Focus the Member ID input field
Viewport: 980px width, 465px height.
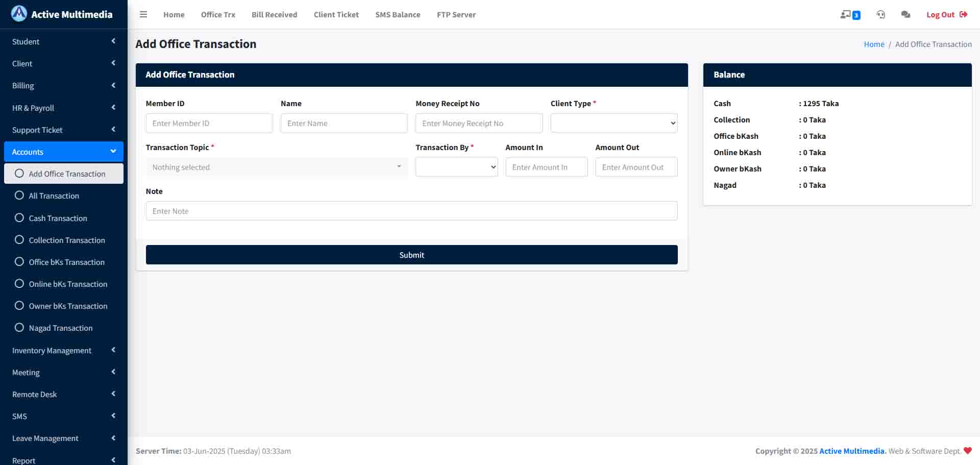(209, 123)
